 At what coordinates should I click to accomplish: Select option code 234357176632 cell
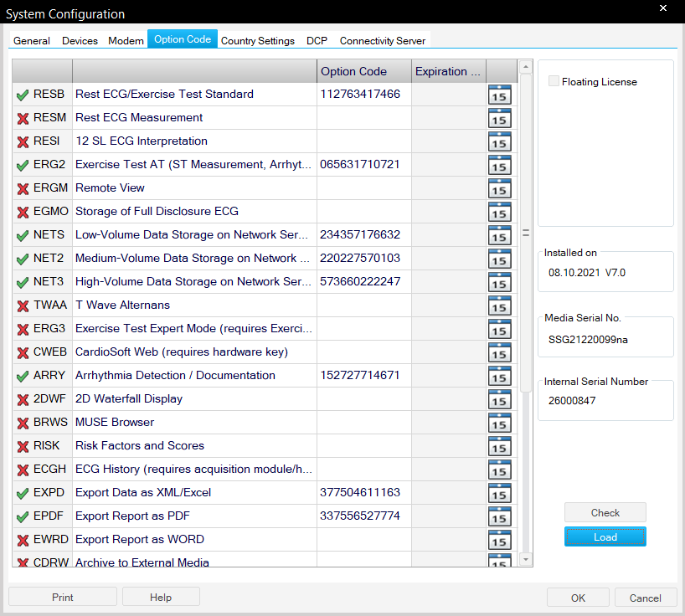[x=364, y=235]
